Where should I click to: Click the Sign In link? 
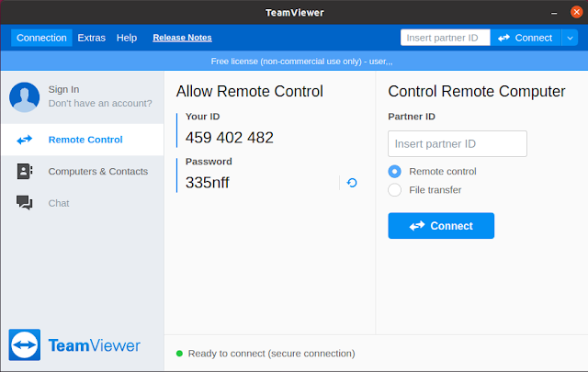click(63, 89)
